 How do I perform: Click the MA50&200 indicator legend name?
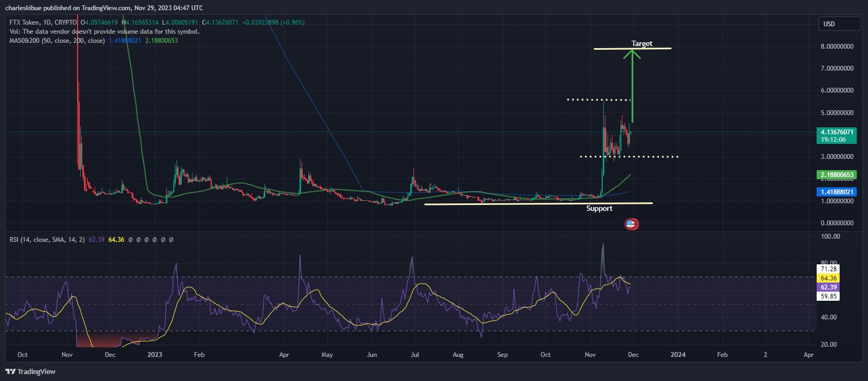(x=57, y=41)
